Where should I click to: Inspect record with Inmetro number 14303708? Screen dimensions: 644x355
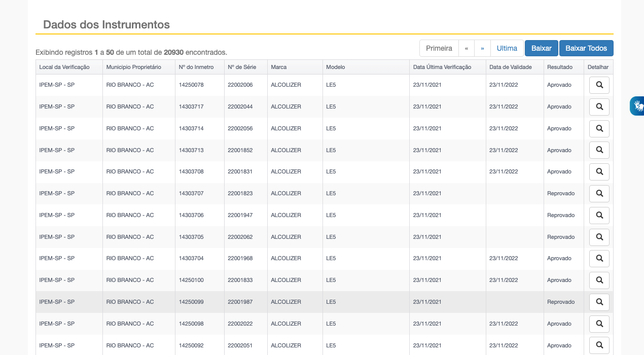point(599,172)
